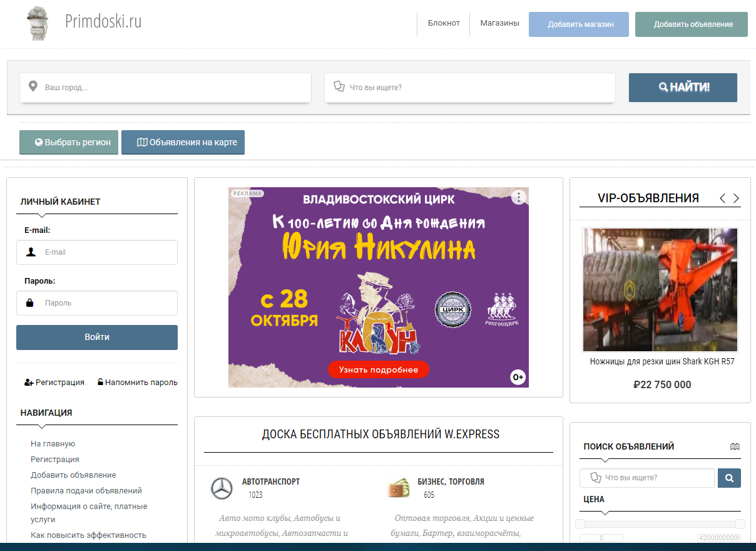756x551 pixels.
Task: Click the right handle of the Цена slider
Action: [740, 524]
